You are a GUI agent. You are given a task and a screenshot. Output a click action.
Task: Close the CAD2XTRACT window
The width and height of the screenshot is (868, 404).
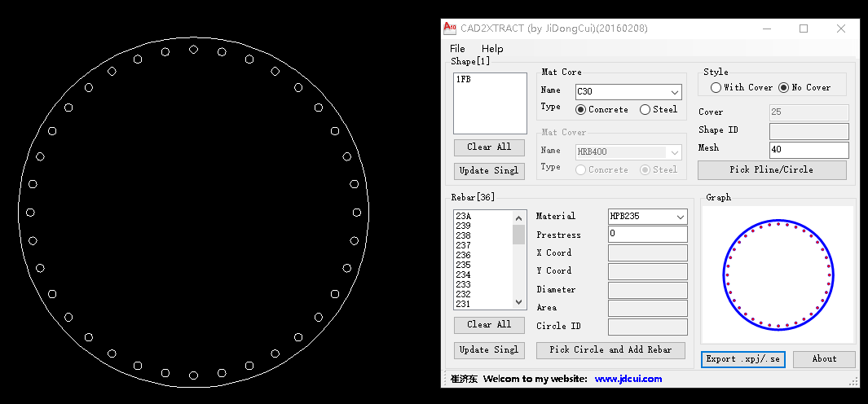click(841, 29)
